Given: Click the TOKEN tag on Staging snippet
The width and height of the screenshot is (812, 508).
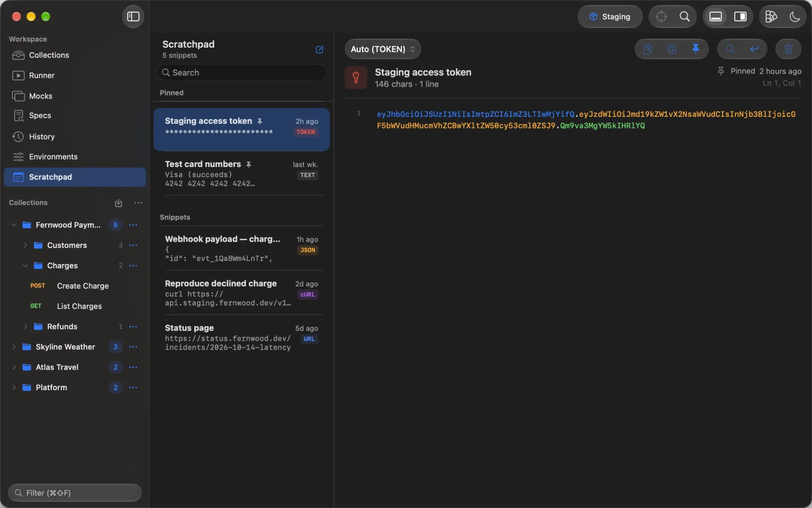Looking at the screenshot, I should click(306, 132).
